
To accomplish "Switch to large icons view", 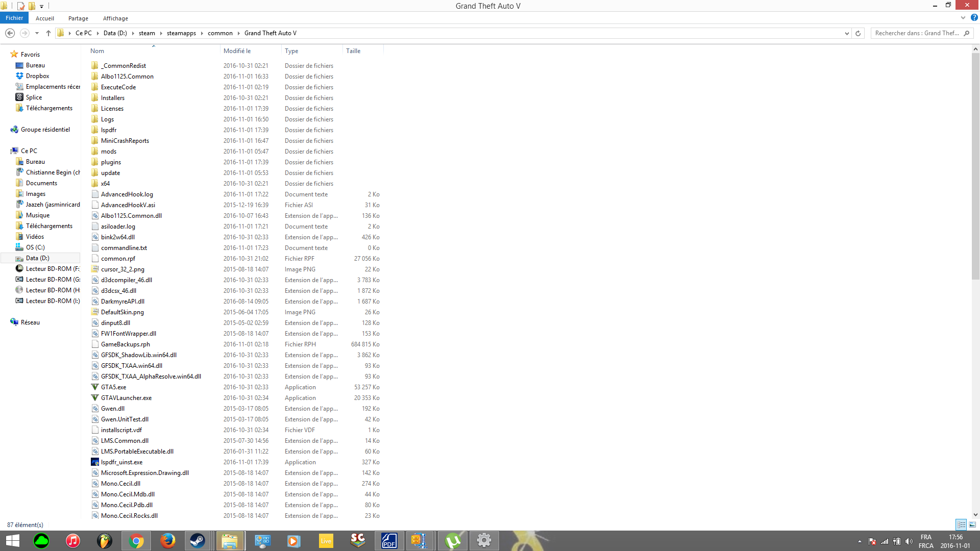I will coord(972,524).
